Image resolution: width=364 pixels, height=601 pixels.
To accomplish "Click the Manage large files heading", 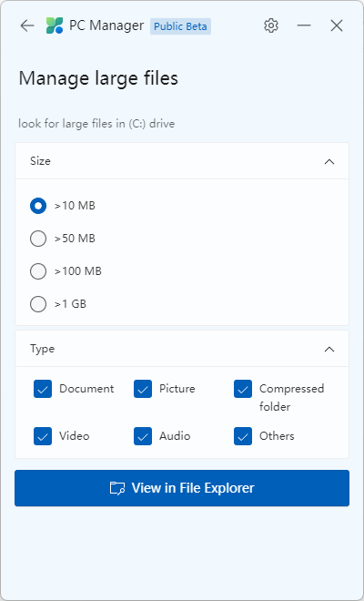I will click(98, 78).
